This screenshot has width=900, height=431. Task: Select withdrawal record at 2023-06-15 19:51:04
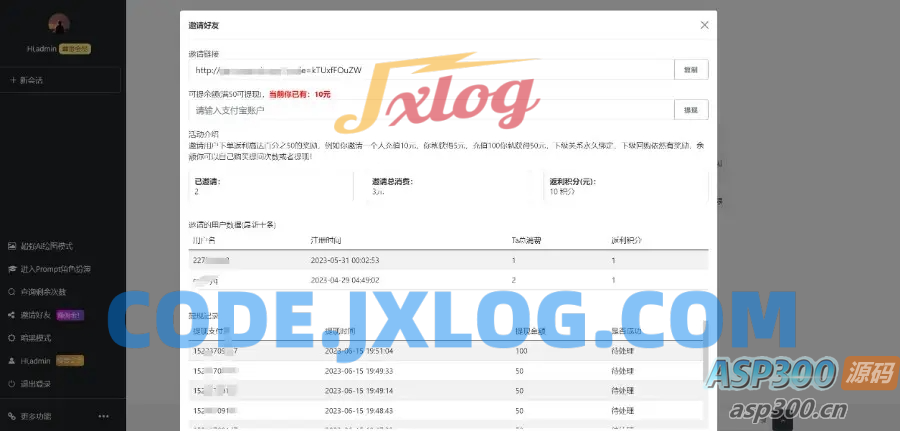pos(448,351)
